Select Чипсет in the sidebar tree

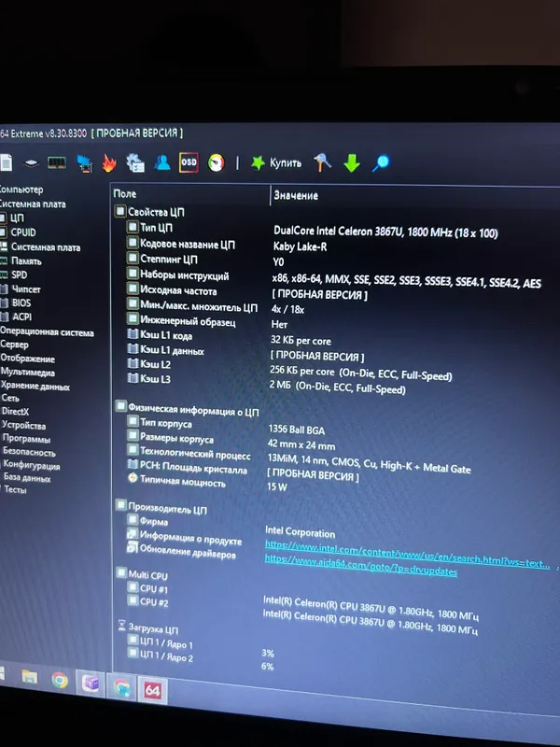pyautogui.click(x=26, y=289)
